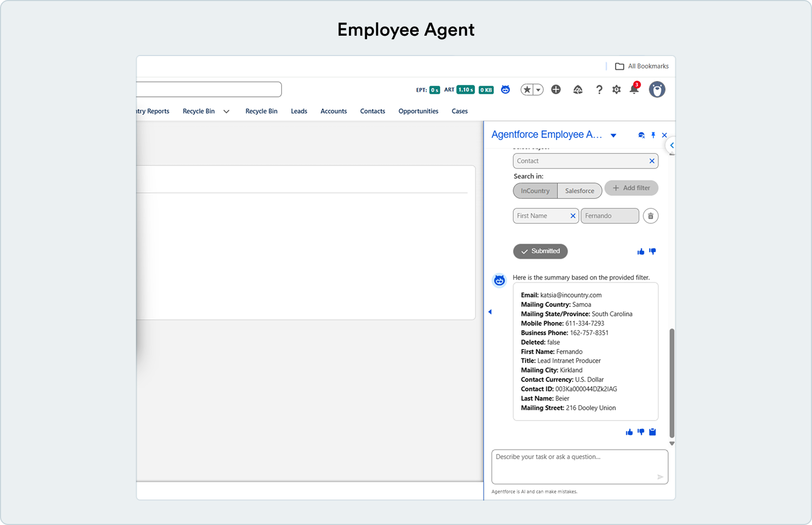Open All Bookmarks folder
This screenshot has width=812, height=525.
[642, 66]
